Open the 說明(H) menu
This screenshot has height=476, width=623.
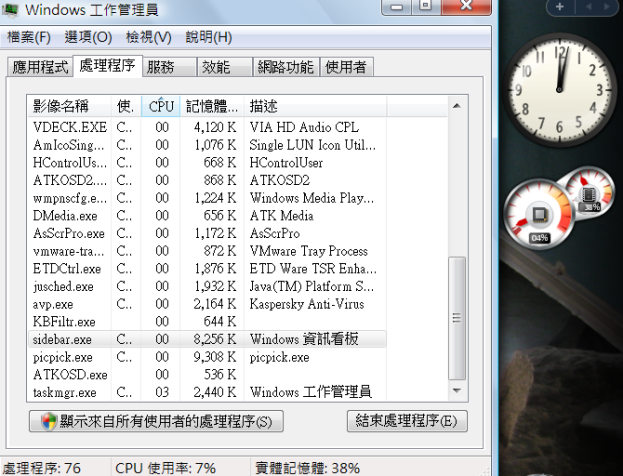[x=209, y=37]
